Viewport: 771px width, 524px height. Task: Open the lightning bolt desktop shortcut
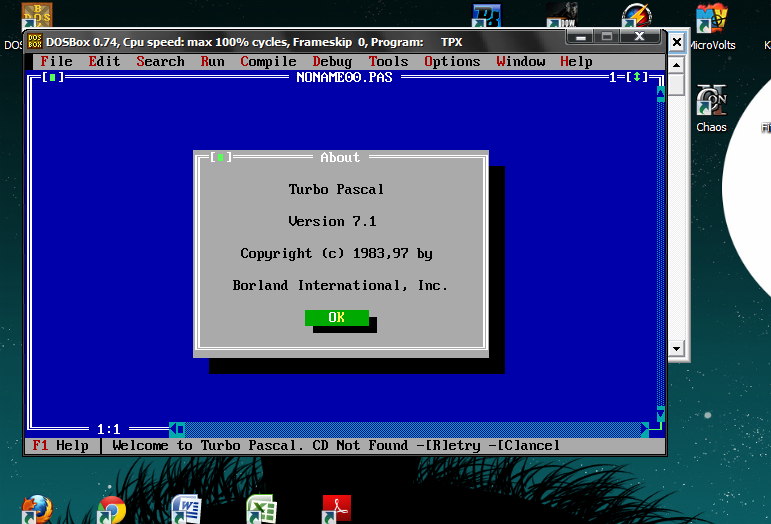[x=636, y=15]
